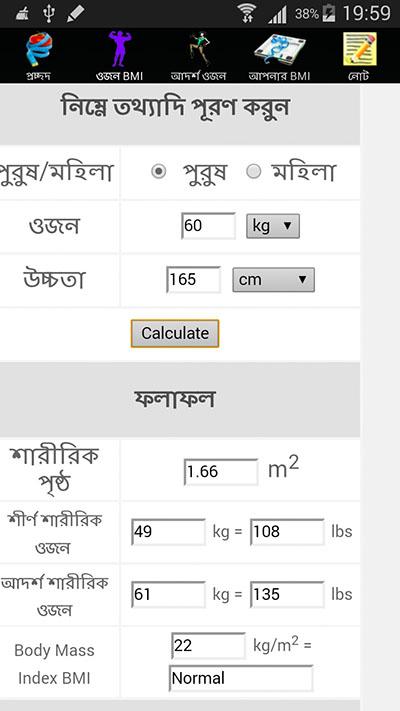
Task: Tap the Body Mass Index BMI label
Action: pos(54,664)
